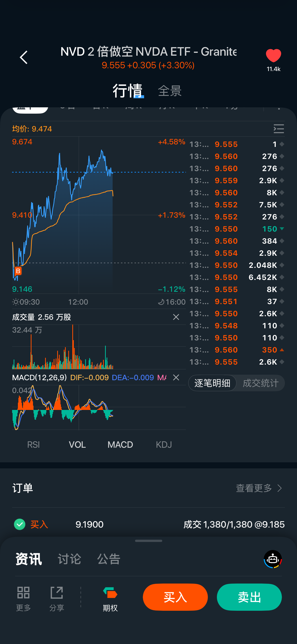
Task: Tap the 32.44 万 volume scale label
Action: pos(27,330)
